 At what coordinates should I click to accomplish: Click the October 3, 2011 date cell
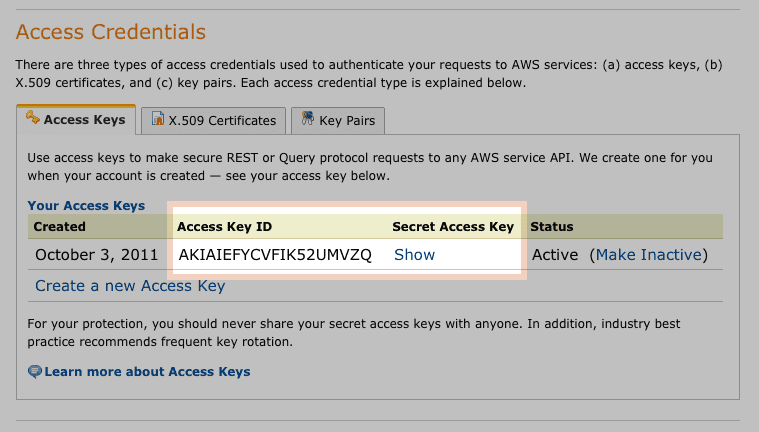pyautogui.click(x=97, y=255)
